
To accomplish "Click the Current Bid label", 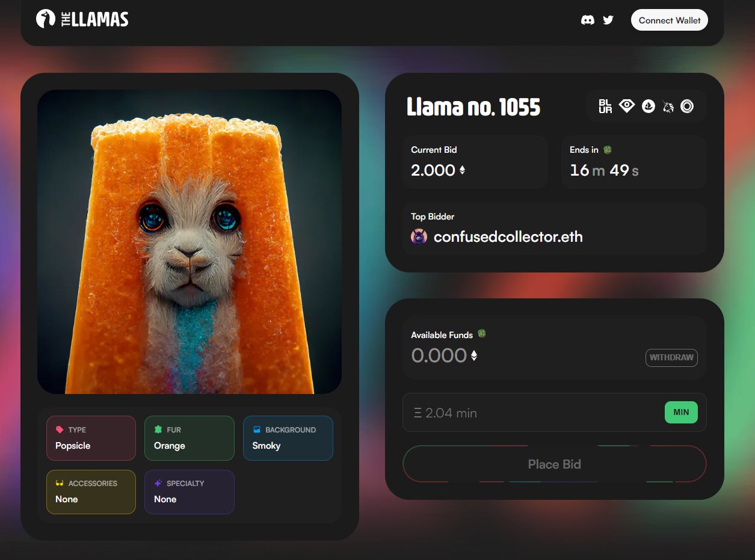I will pos(434,150).
